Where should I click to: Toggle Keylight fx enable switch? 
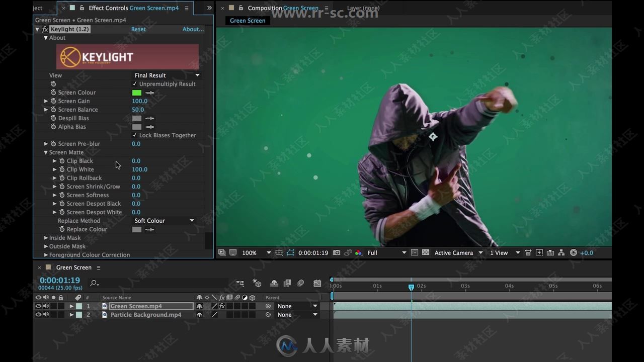tap(45, 29)
